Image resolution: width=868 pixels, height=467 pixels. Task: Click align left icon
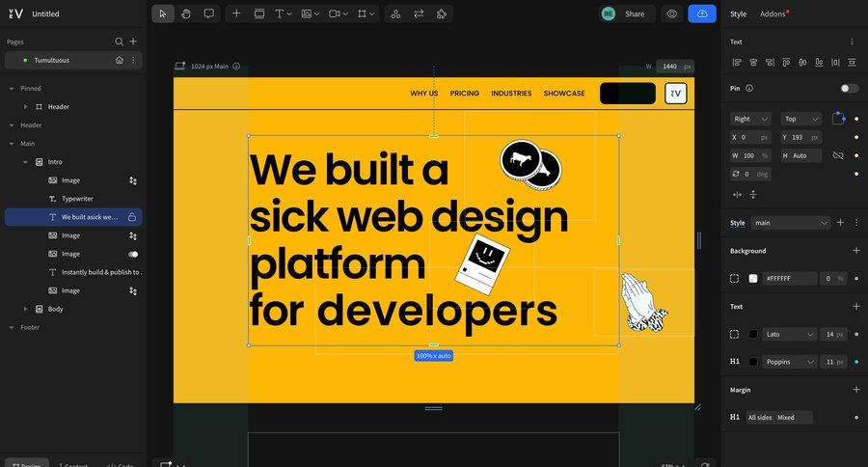(x=737, y=63)
